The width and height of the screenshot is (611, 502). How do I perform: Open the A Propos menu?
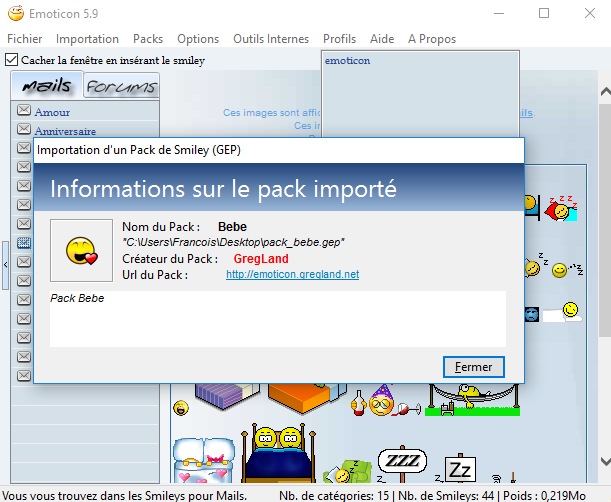click(x=432, y=39)
